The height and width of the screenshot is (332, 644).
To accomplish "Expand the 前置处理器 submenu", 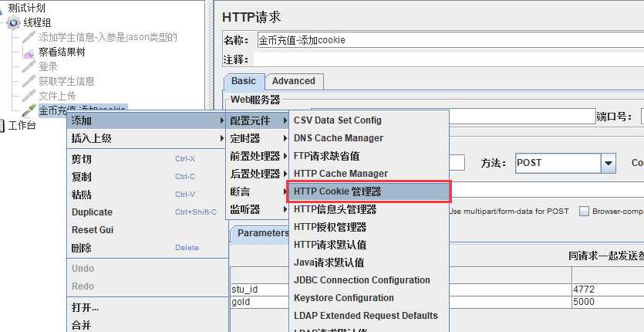I will [x=258, y=156].
